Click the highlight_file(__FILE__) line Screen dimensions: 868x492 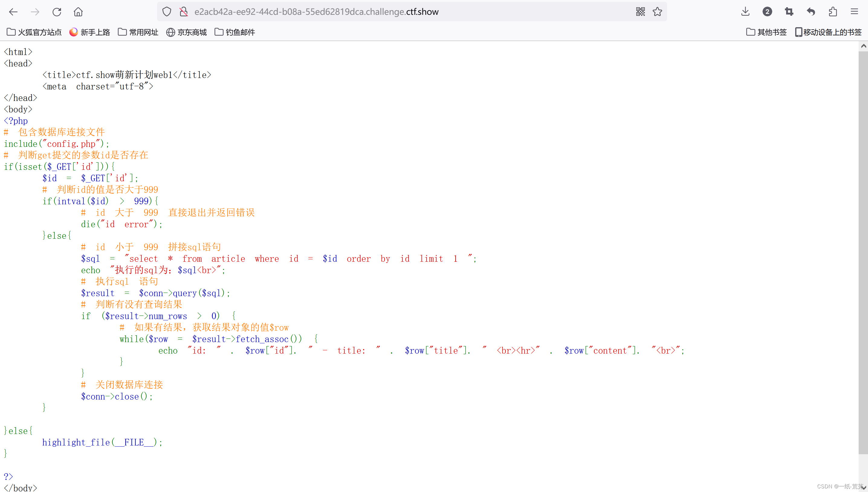pos(102,443)
